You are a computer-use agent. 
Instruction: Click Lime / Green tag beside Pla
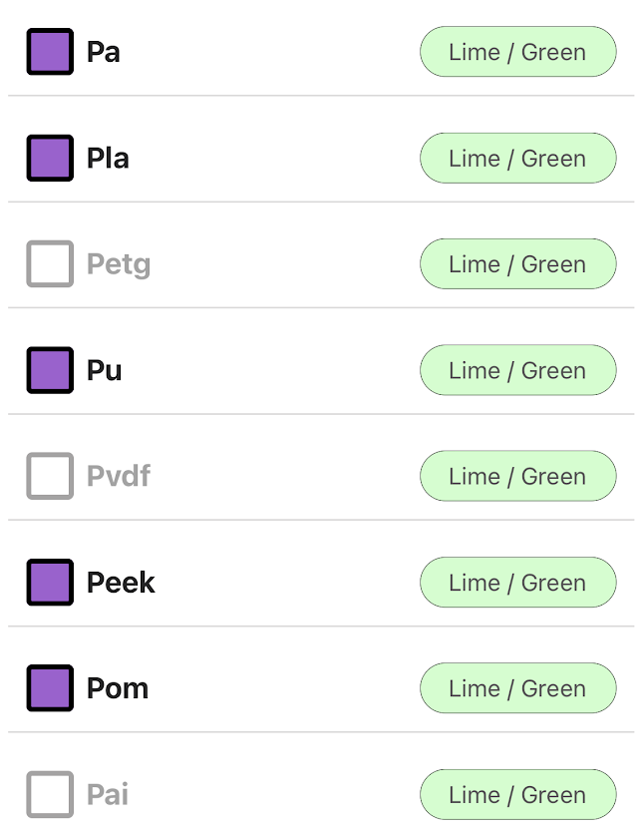(517, 158)
